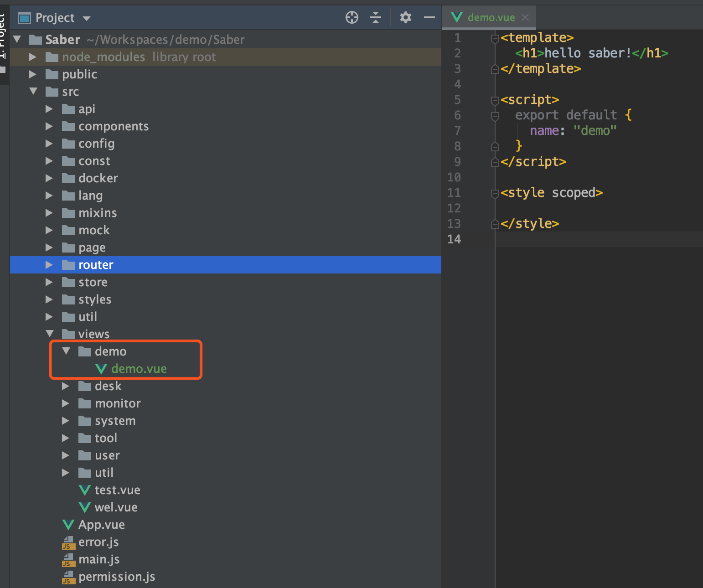Select the tool folder

coord(226,438)
